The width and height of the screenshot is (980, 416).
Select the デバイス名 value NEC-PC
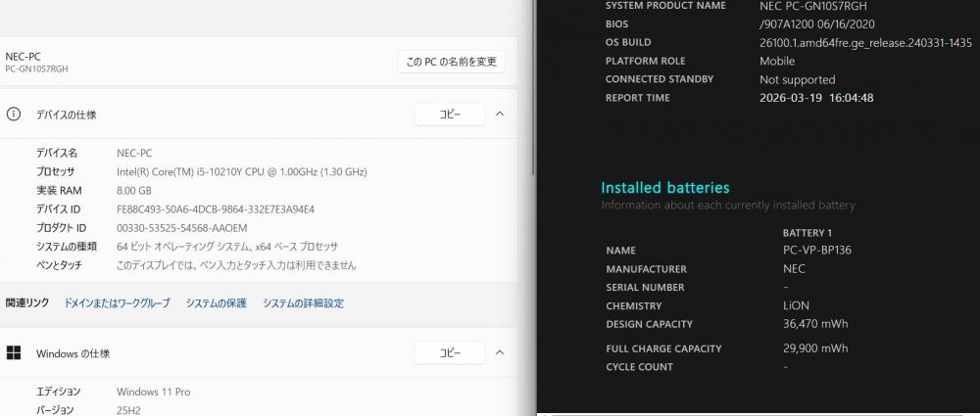coord(134,153)
